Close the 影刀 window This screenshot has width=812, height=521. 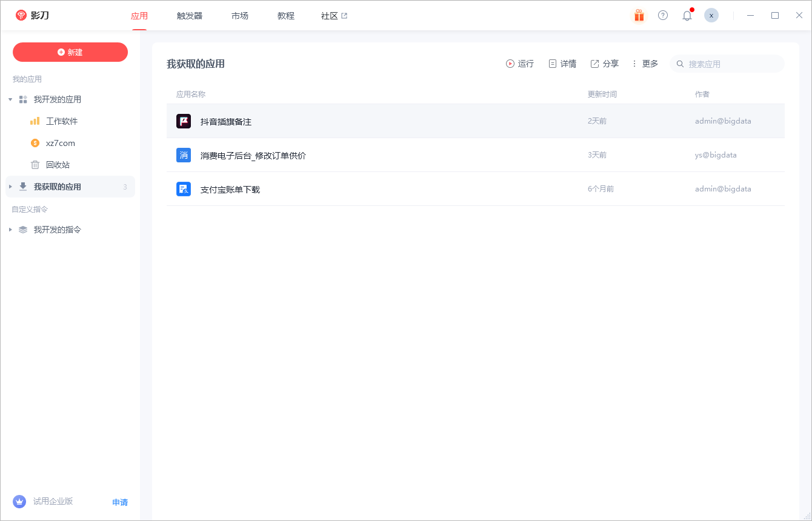click(799, 15)
